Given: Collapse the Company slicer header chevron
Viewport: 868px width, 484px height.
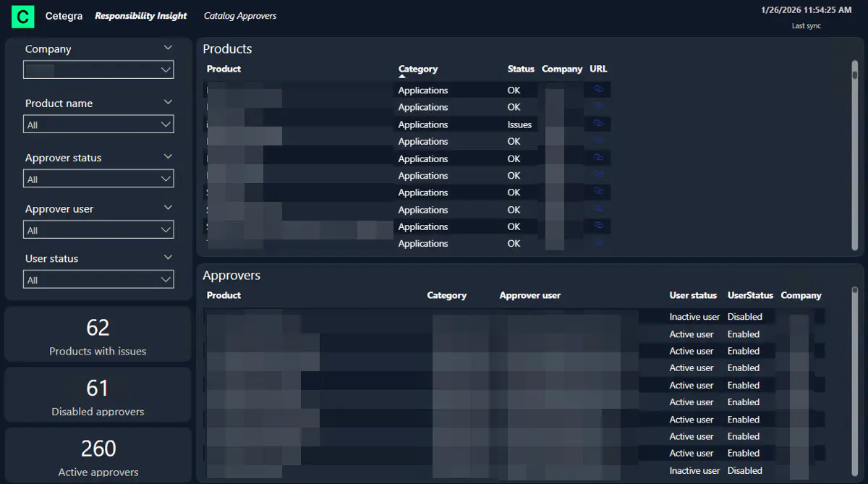Looking at the screenshot, I should pos(168,48).
